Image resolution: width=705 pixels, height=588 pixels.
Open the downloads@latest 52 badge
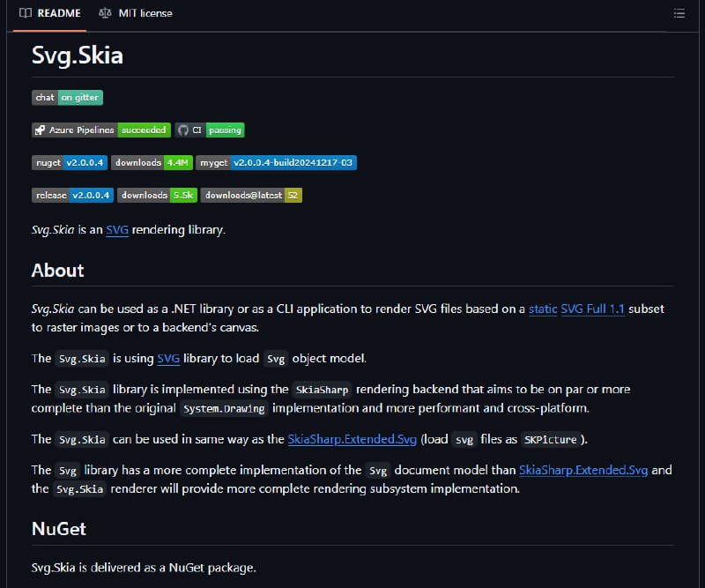coord(251,195)
